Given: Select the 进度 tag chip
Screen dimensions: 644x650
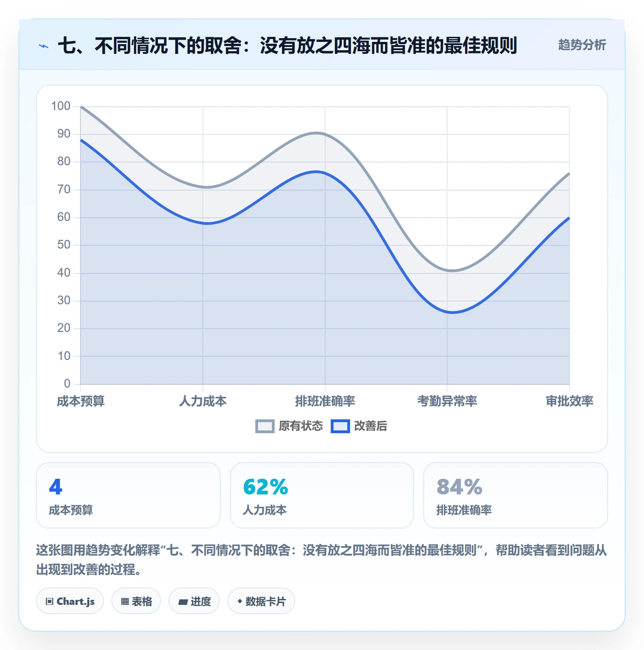Looking at the screenshot, I should (194, 601).
